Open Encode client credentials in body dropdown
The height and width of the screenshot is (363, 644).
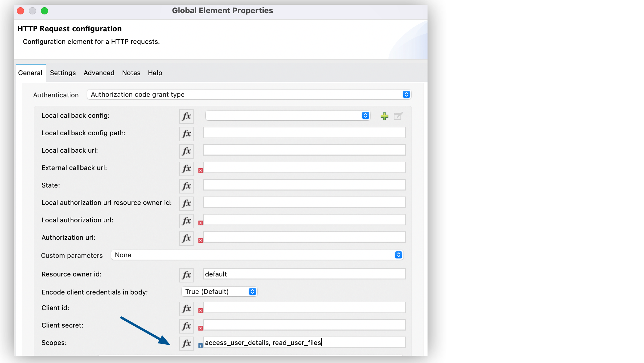tap(219, 291)
